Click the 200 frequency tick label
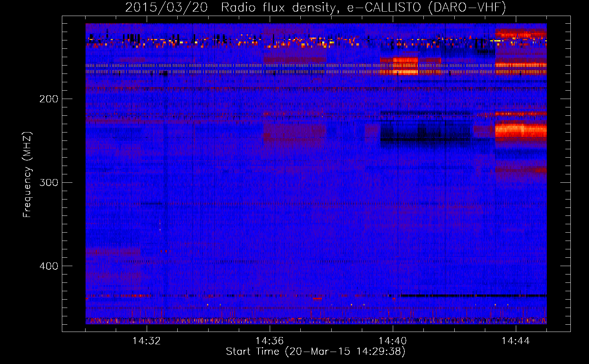The width and height of the screenshot is (589, 364). [49, 99]
